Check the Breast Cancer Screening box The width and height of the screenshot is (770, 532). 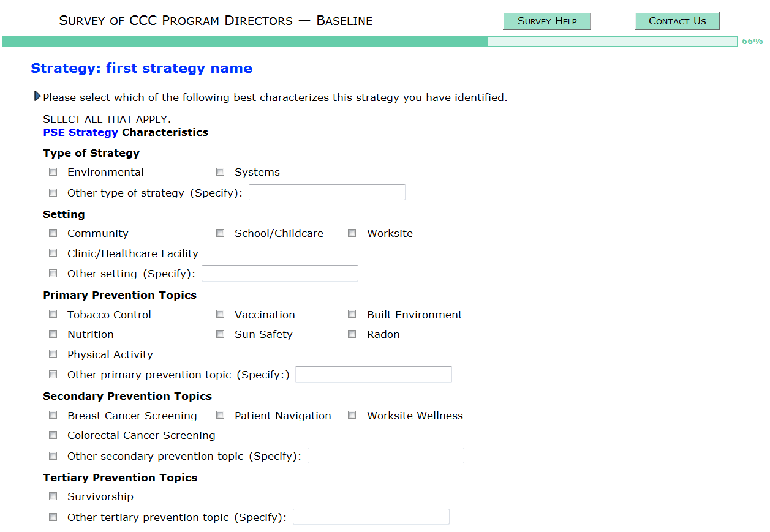(53, 415)
